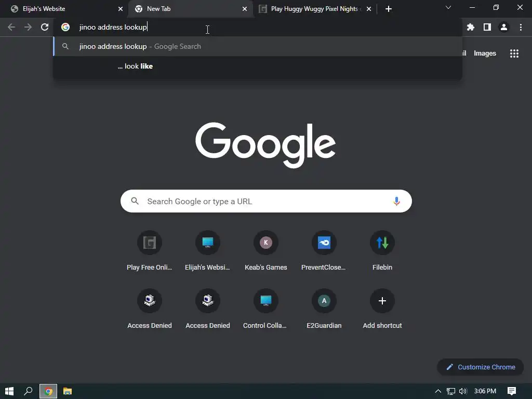Start voice search with the microphone icon
Viewport: 532px width, 399px height.
tap(396, 201)
